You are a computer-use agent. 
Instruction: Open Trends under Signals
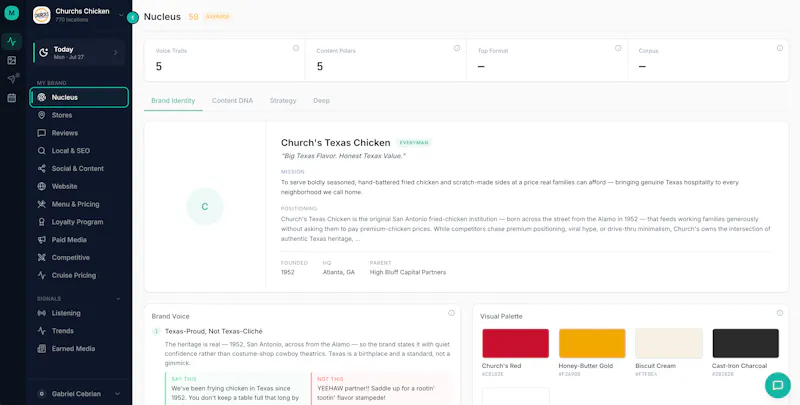point(79,331)
